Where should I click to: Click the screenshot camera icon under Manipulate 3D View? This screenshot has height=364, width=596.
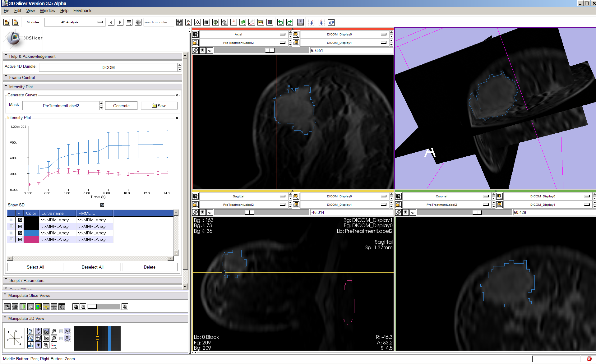tap(46, 331)
